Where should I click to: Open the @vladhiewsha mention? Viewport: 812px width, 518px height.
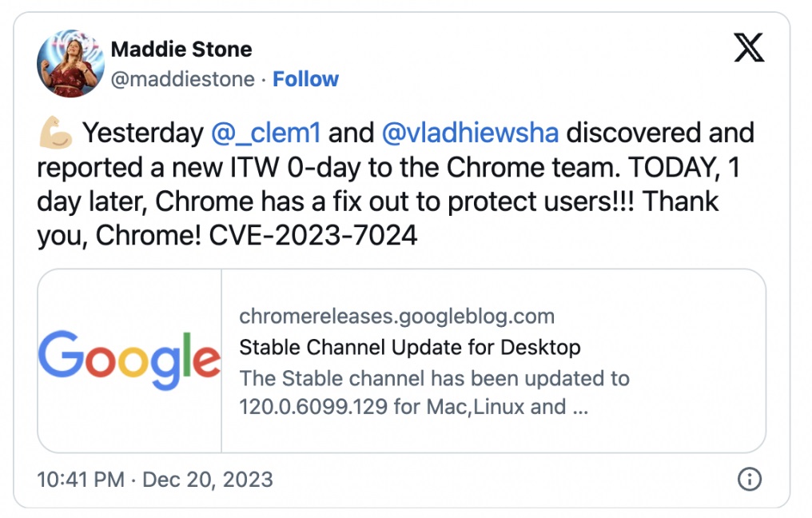[x=470, y=133]
